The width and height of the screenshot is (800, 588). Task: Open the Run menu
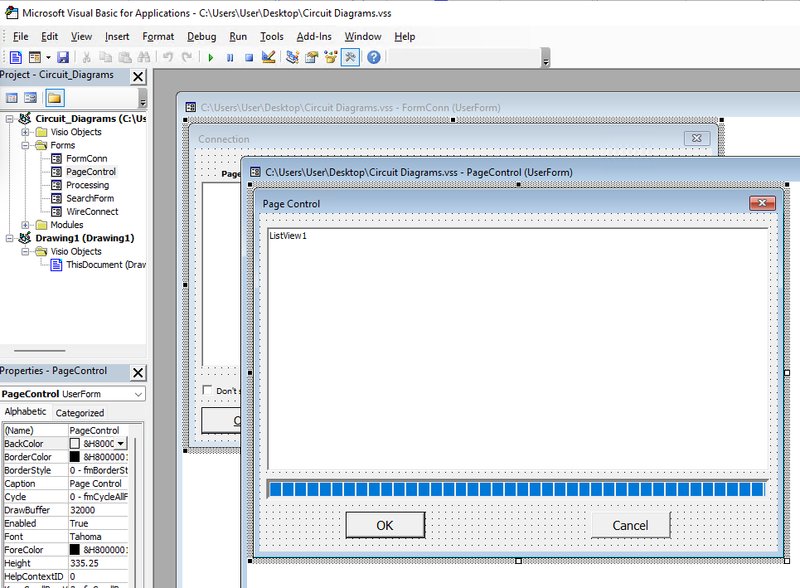[238, 37]
